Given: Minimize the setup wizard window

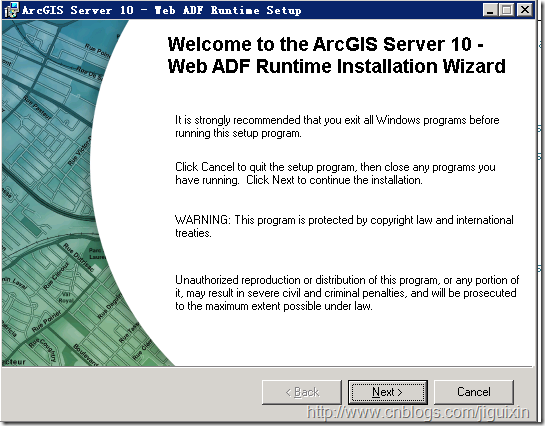Looking at the screenshot, I should pyautogui.click(x=490, y=10).
